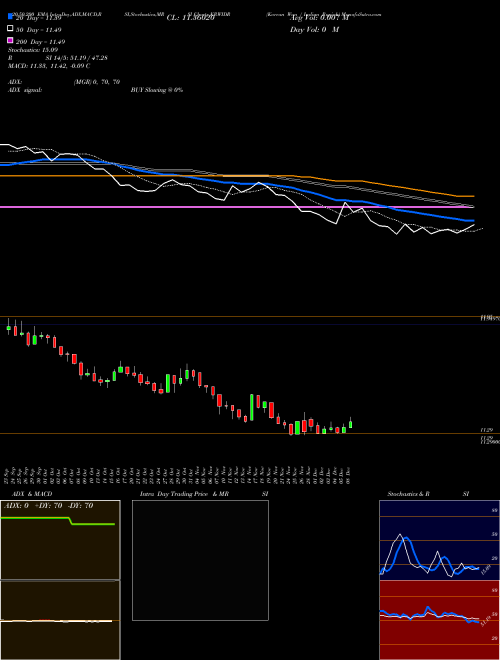Click the blue 20 Day legend swatch

coord(11,16)
